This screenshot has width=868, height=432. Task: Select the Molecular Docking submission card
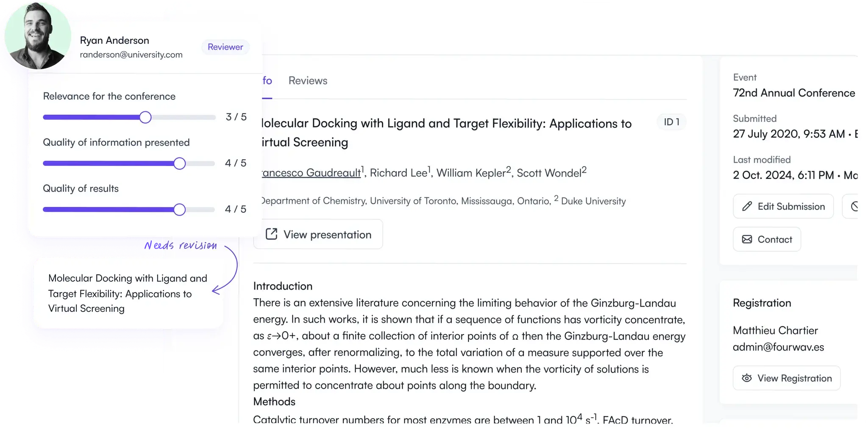tap(128, 293)
